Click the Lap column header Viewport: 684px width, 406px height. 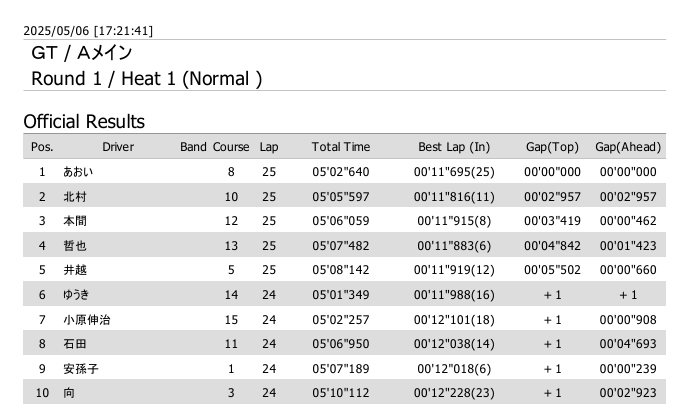[x=269, y=147]
